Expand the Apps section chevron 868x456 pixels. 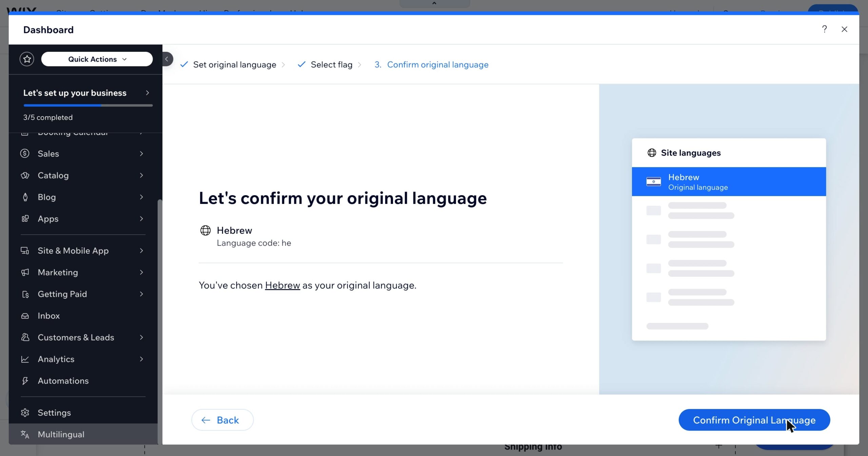[x=141, y=219]
